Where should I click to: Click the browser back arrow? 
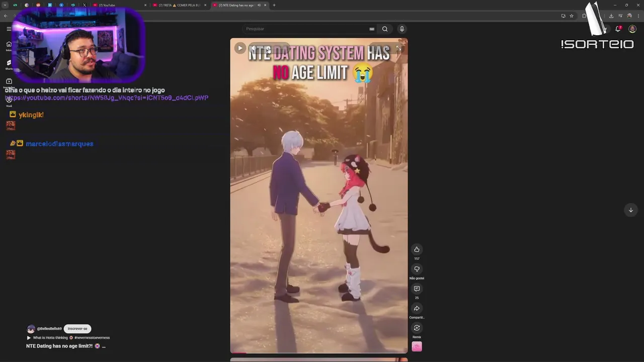coord(6,16)
